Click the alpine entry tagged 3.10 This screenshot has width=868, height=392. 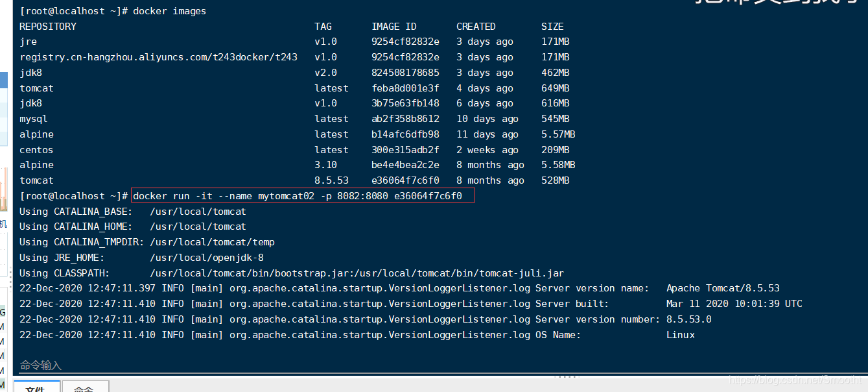pos(36,165)
